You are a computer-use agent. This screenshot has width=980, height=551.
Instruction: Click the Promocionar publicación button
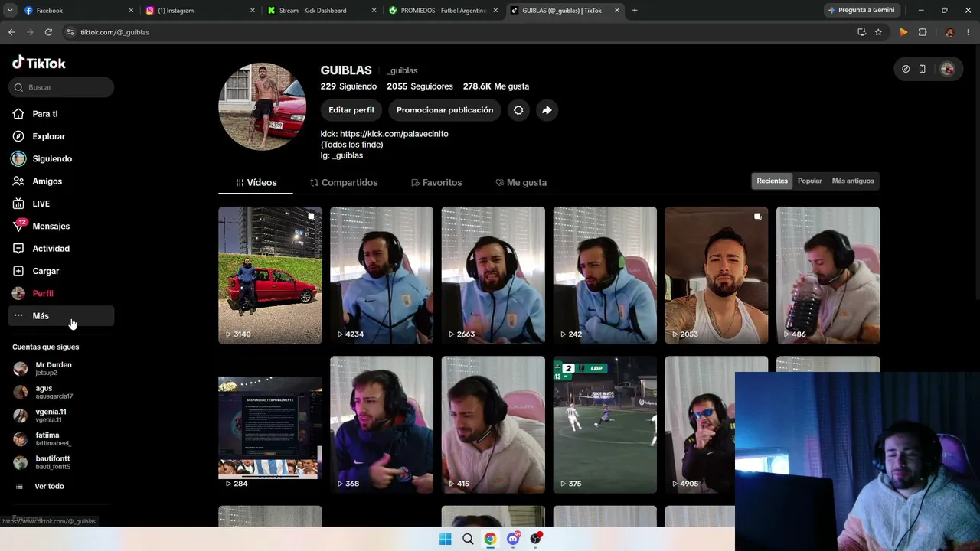point(445,110)
